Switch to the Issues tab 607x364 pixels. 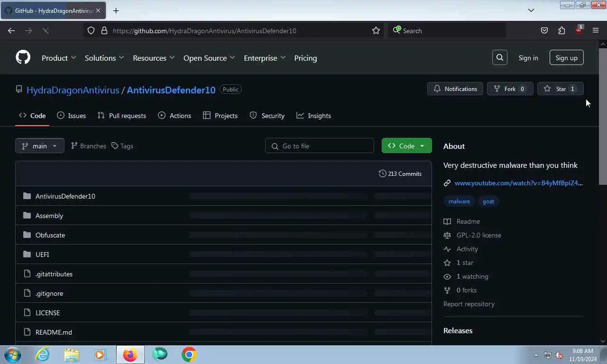click(x=72, y=116)
